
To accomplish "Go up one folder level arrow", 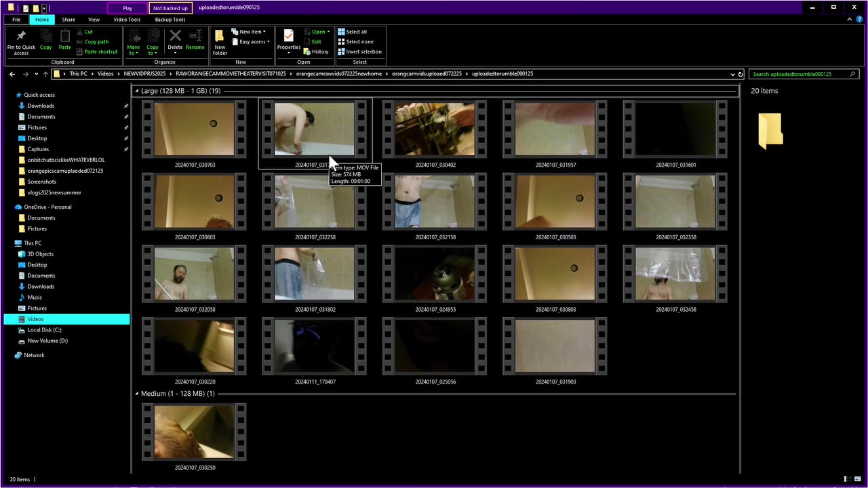I will pyautogui.click(x=45, y=74).
